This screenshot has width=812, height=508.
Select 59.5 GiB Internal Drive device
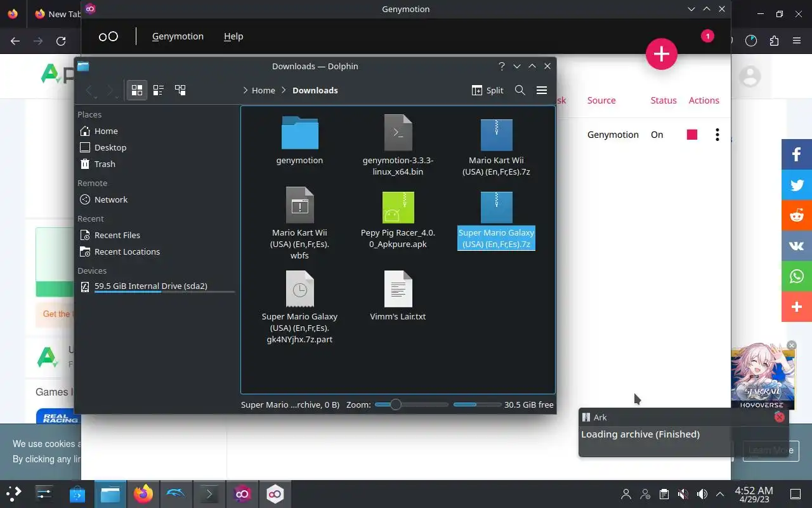coord(156,286)
